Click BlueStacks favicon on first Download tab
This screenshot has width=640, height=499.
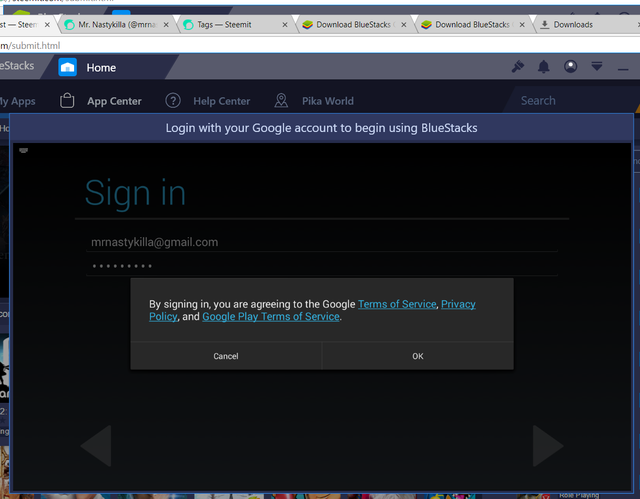pos(307,25)
